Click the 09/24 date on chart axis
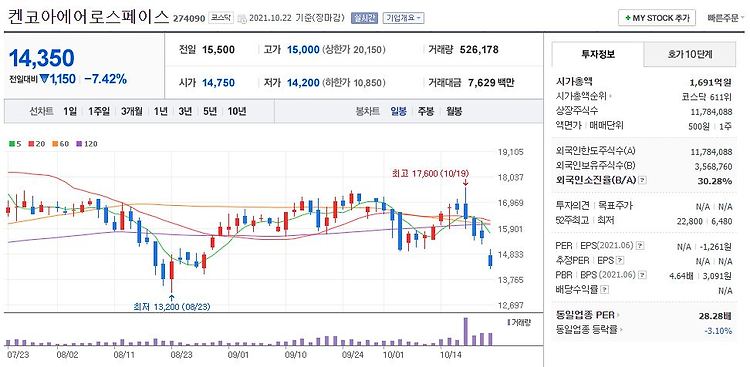The width and height of the screenshot is (750, 367). [353, 355]
